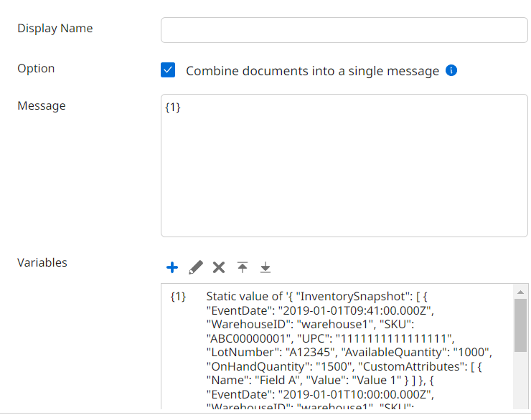
Task: Click the Message field label
Action: (x=41, y=106)
